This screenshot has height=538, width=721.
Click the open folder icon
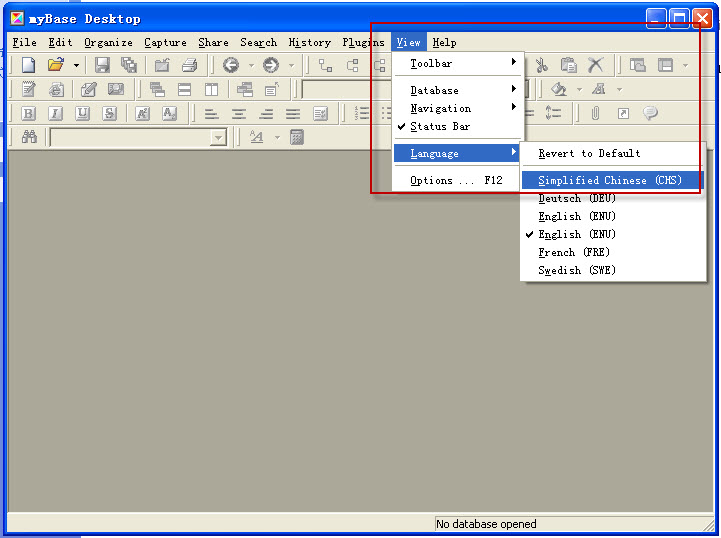(56, 64)
